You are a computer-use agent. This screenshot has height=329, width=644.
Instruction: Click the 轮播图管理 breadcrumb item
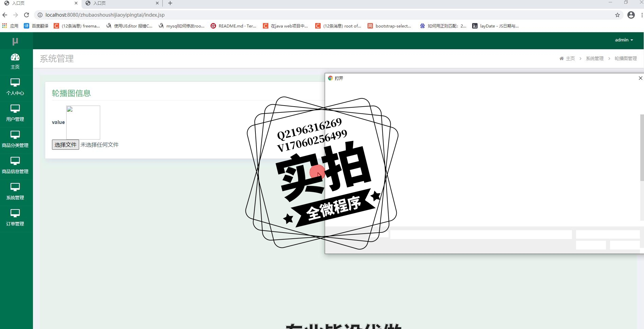coord(626,58)
